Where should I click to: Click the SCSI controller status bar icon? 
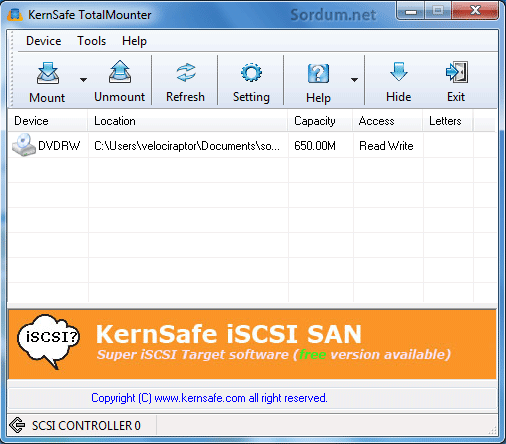click(x=17, y=425)
